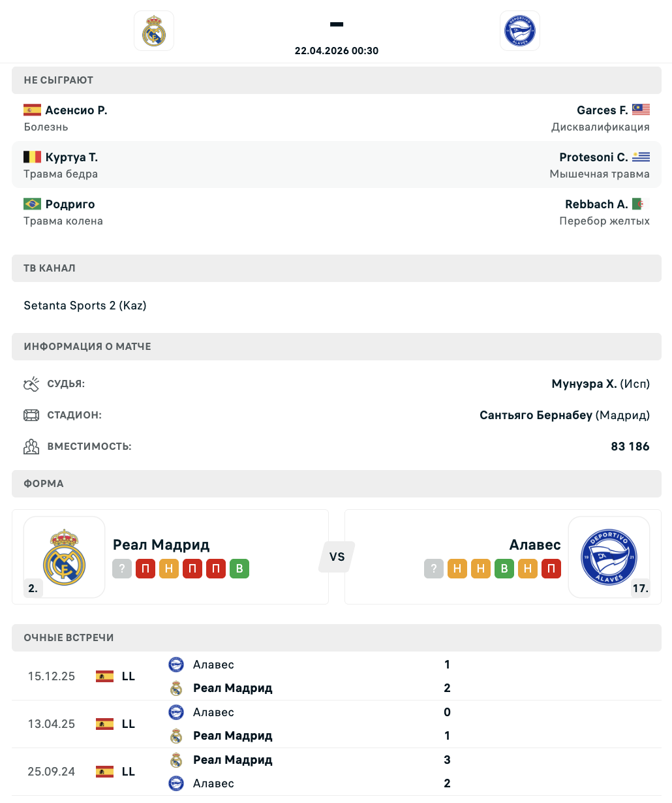672x803 pixels.
Task: Click Alavés's red П form badge
Action: [x=551, y=569]
